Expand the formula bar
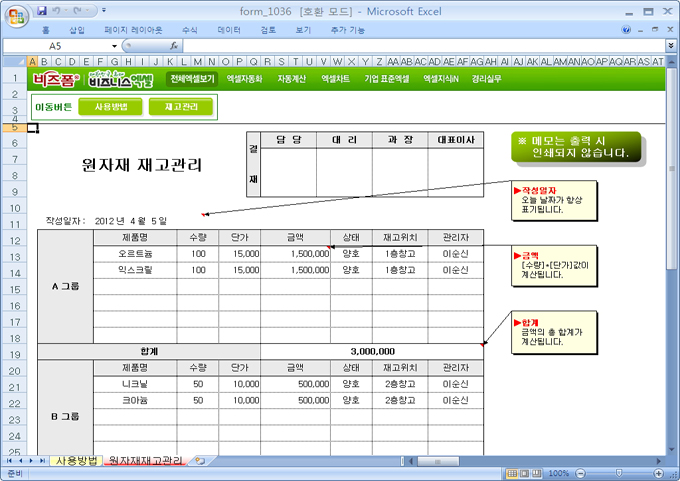This screenshot has height=481, width=680. 671,46
